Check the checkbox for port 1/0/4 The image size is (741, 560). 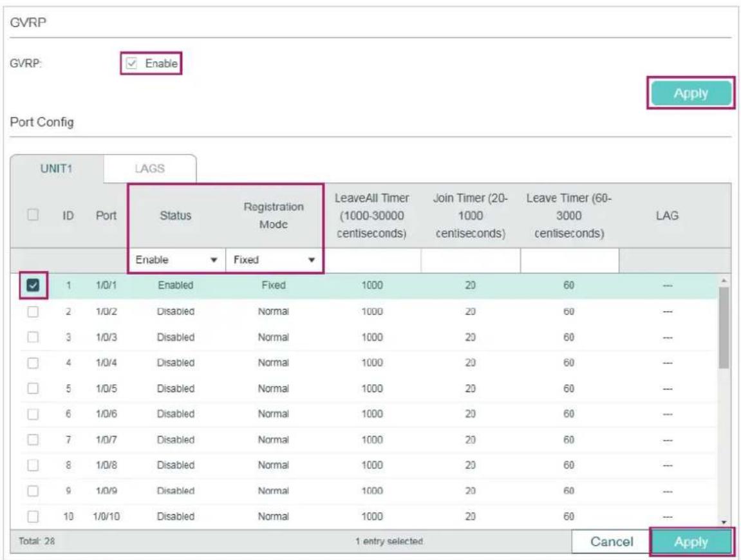pyautogui.click(x=33, y=363)
